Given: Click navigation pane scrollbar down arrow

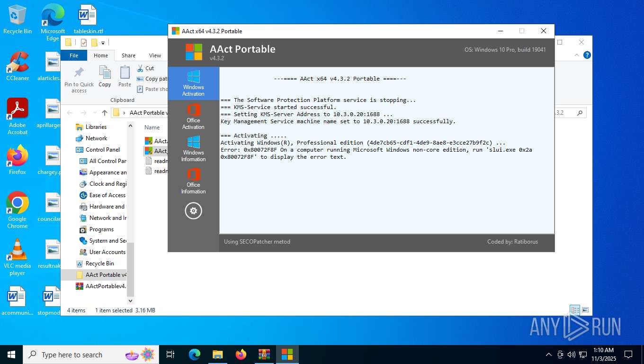Looking at the screenshot, I should click(131, 300).
